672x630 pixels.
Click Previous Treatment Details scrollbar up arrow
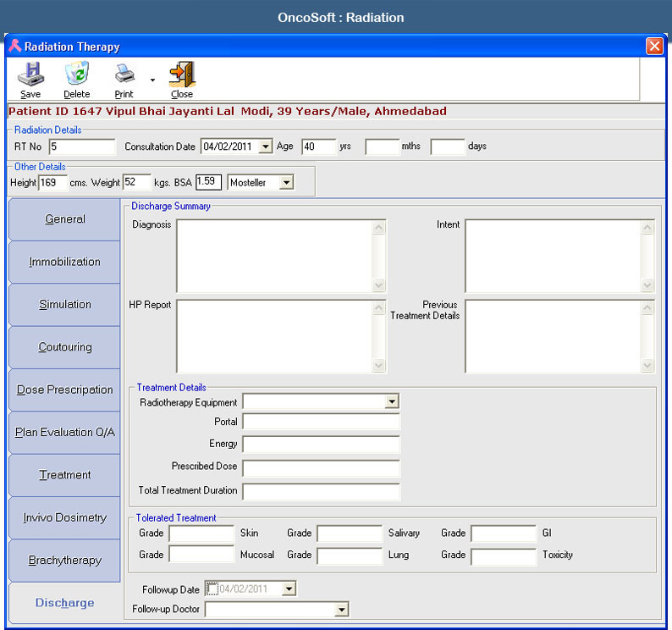pos(647,307)
